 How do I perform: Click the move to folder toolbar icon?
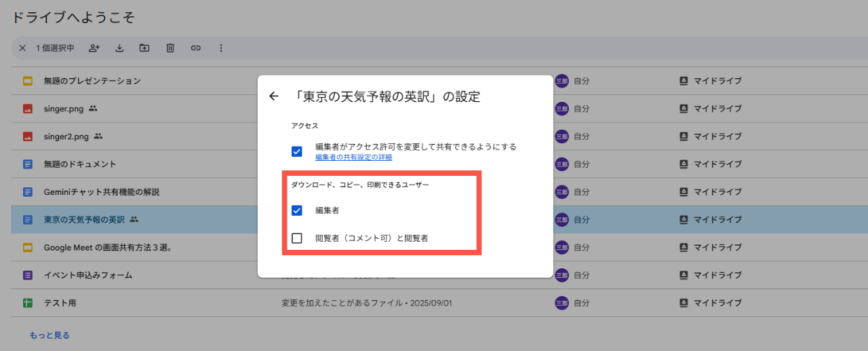[x=144, y=48]
